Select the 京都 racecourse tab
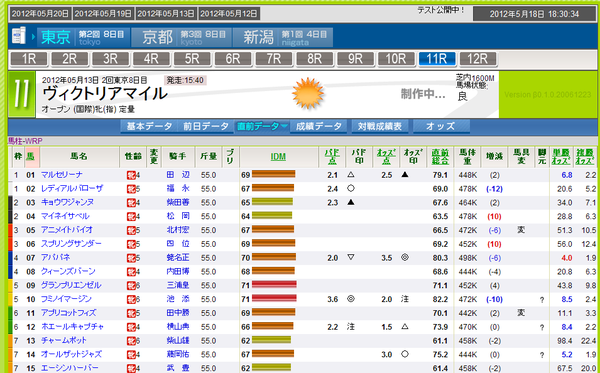The image size is (600, 373). point(181,37)
